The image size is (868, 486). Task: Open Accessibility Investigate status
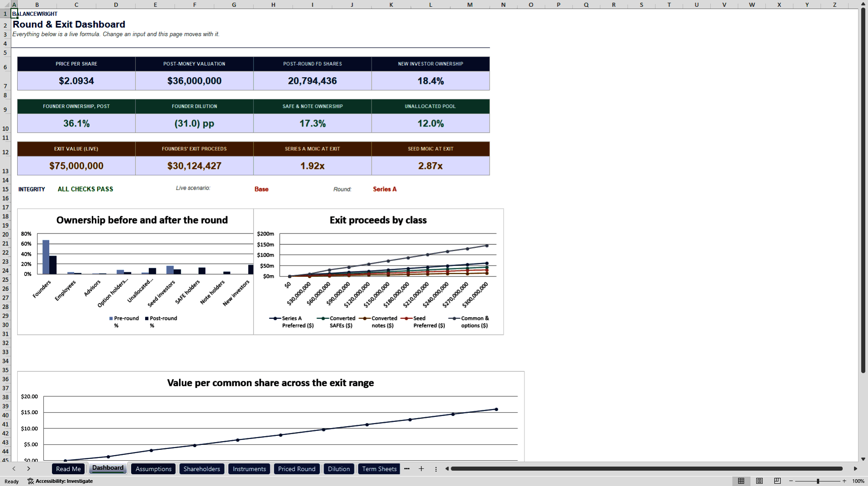point(60,481)
